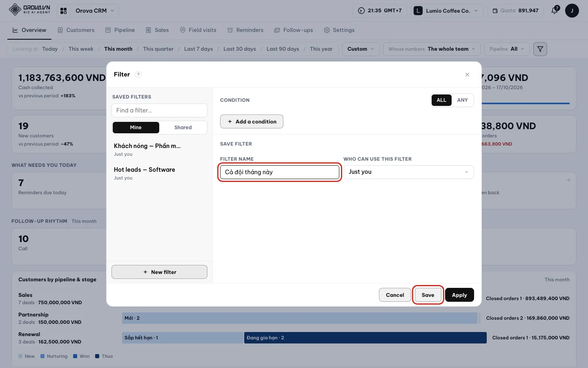Click the funnel filter icon button

pyautogui.click(x=540, y=49)
